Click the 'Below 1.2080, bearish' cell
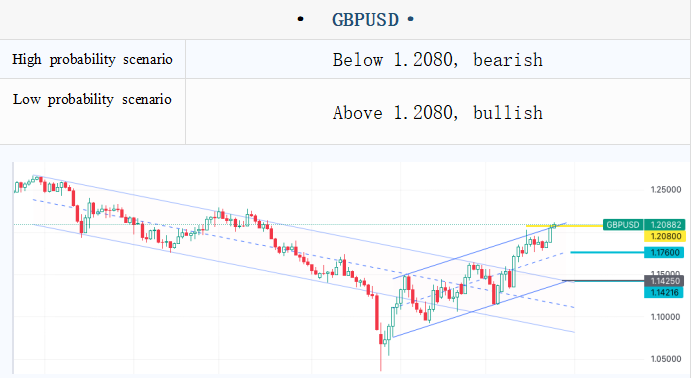This screenshot has width=691, height=378. (x=438, y=60)
